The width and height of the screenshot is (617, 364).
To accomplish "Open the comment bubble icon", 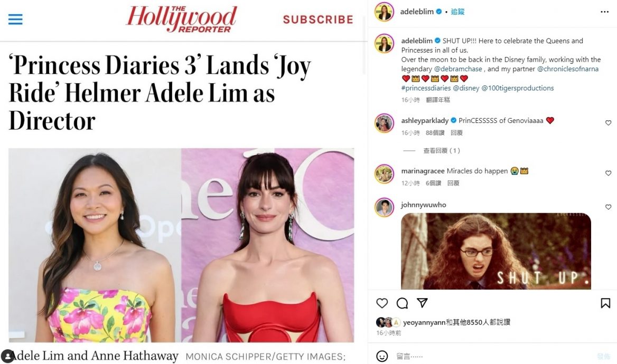I will (x=402, y=303).
